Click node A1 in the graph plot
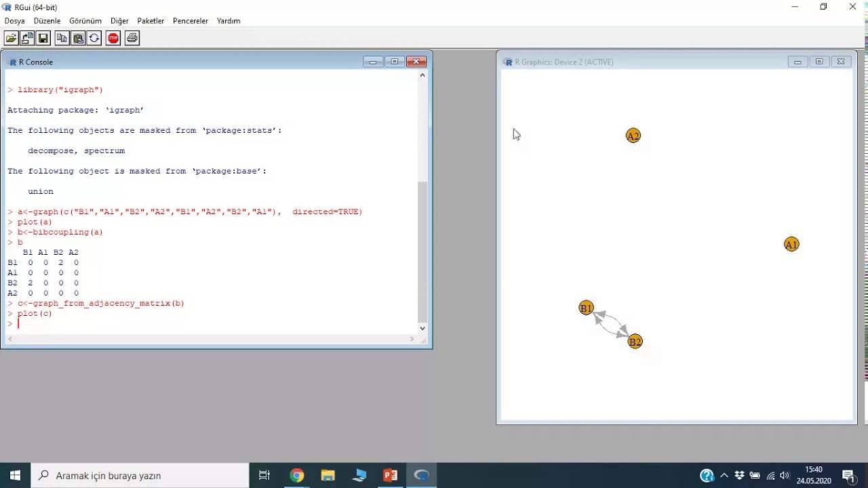 pyautogui.click(x=791, y=245)
